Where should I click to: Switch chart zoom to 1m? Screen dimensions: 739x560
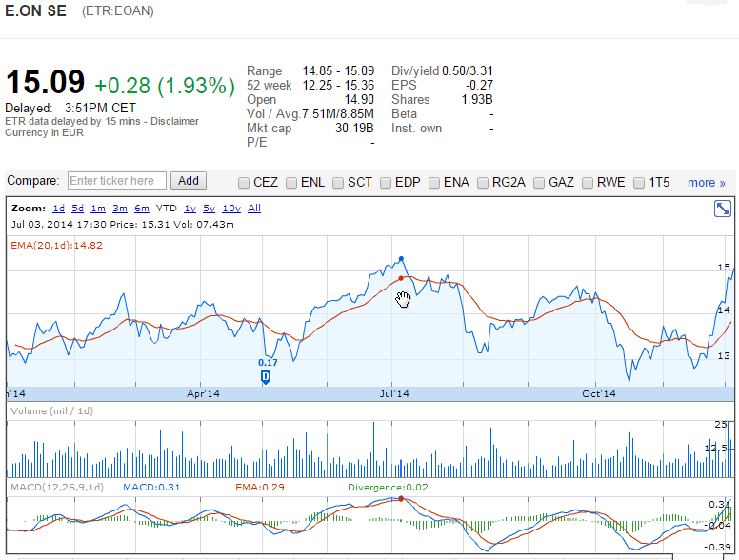[x=98, y=209]
